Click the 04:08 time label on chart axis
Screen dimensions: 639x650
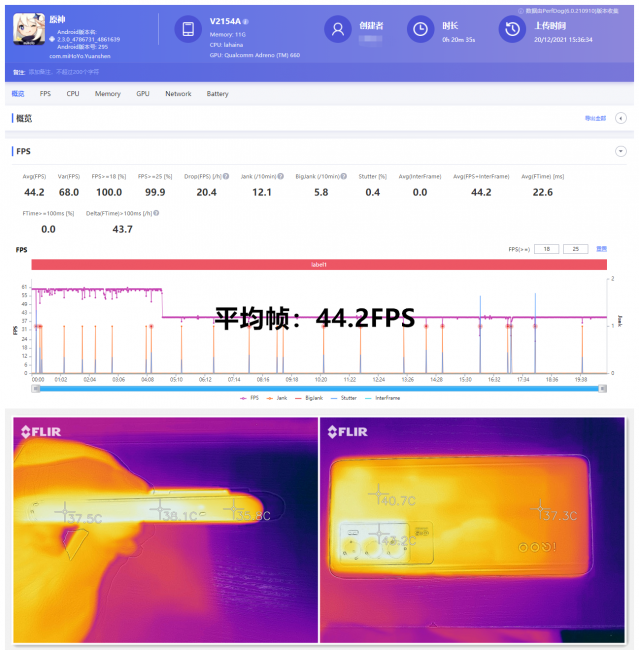tap(148, 379)
